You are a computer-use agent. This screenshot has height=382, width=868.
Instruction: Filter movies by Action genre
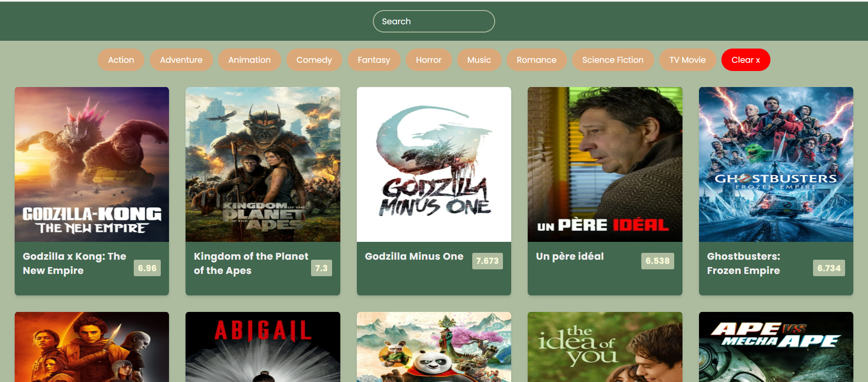(121, 60)
